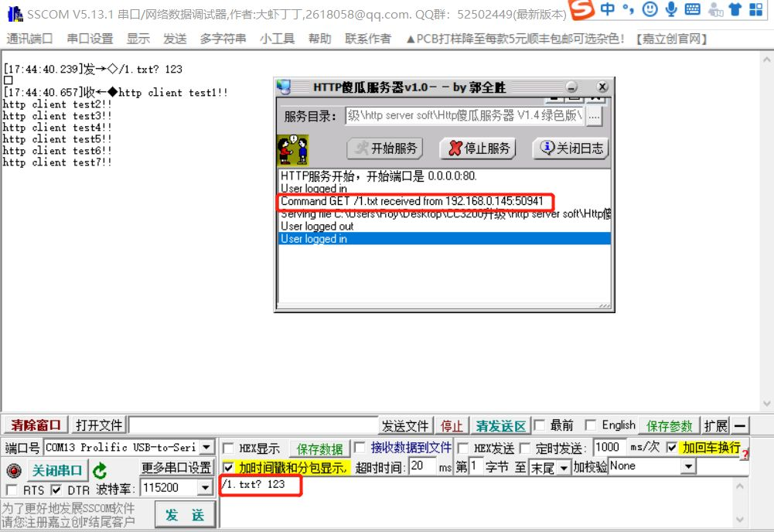Open the emoji face icon in the IME toolbar
The image size is (774, 532).
point(650,10)
